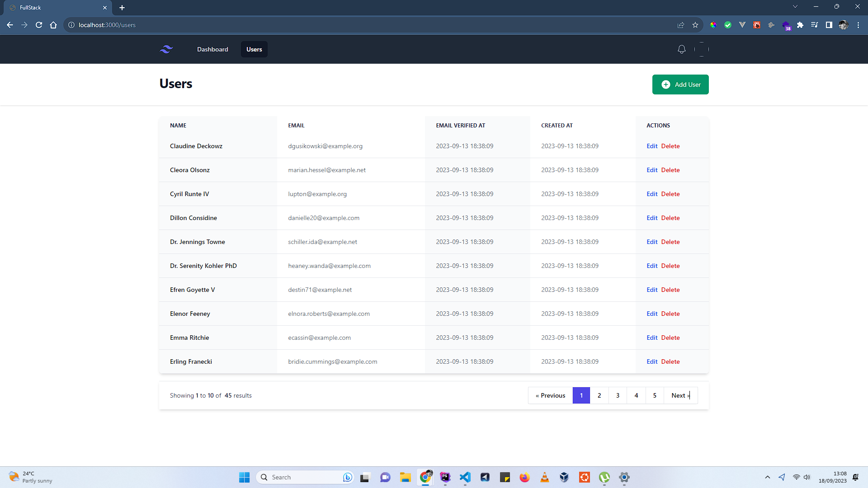Click the Tailwind wave logo
The image size is (868, 488).
point(166,49)
